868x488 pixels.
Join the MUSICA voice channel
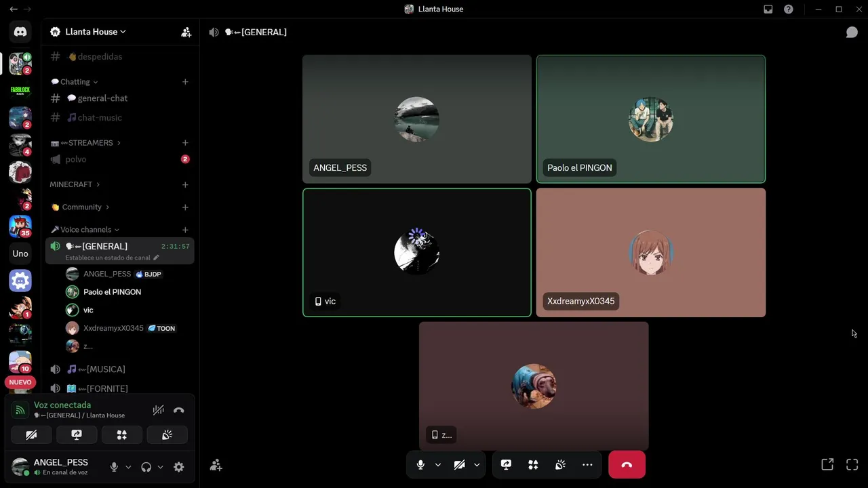(119, 369)
